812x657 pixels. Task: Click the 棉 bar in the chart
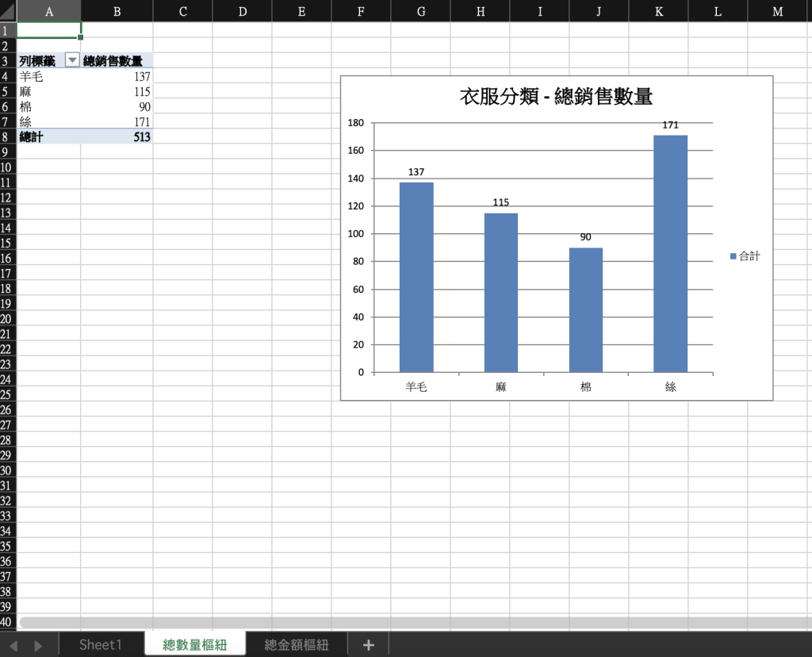[x=584, y=309]
